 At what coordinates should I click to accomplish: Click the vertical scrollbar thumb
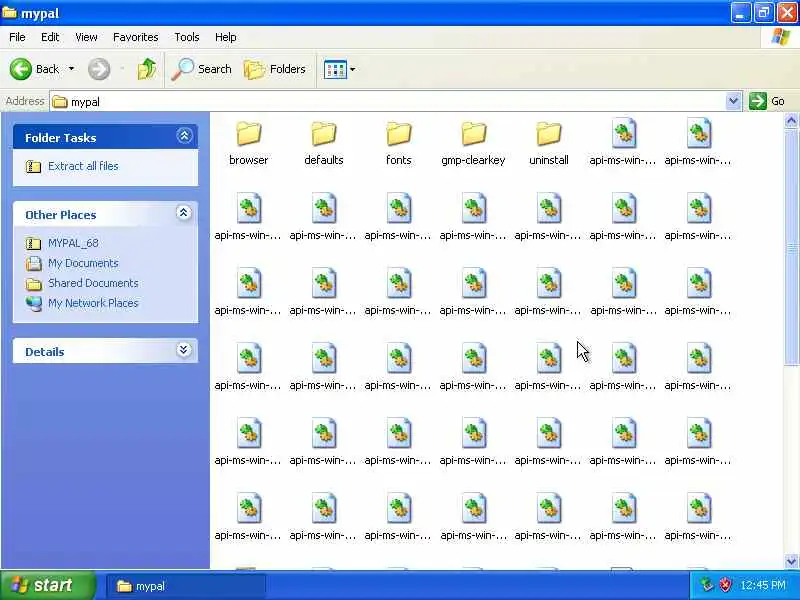point(791,247)
